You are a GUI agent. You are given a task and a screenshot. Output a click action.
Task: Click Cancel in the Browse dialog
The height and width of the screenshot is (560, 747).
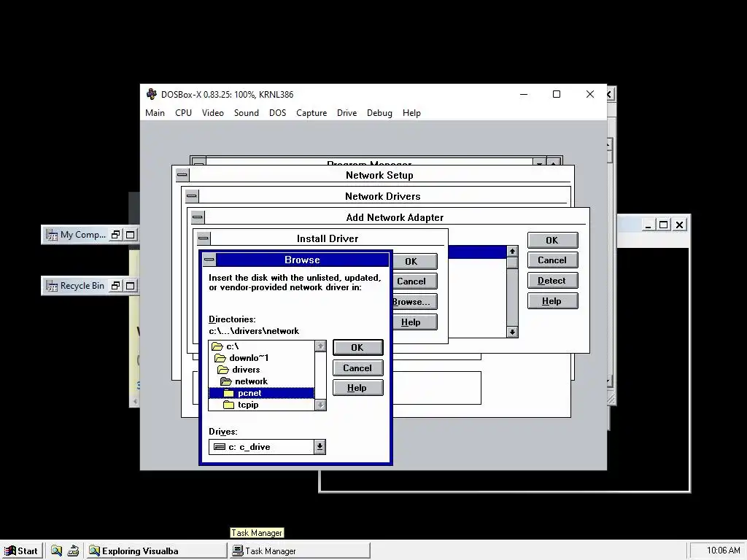[x=357, y=367]
